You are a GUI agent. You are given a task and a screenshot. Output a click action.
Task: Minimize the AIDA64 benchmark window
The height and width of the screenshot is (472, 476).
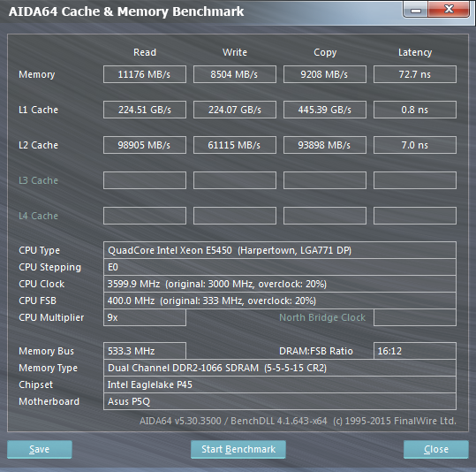[416, 10]
